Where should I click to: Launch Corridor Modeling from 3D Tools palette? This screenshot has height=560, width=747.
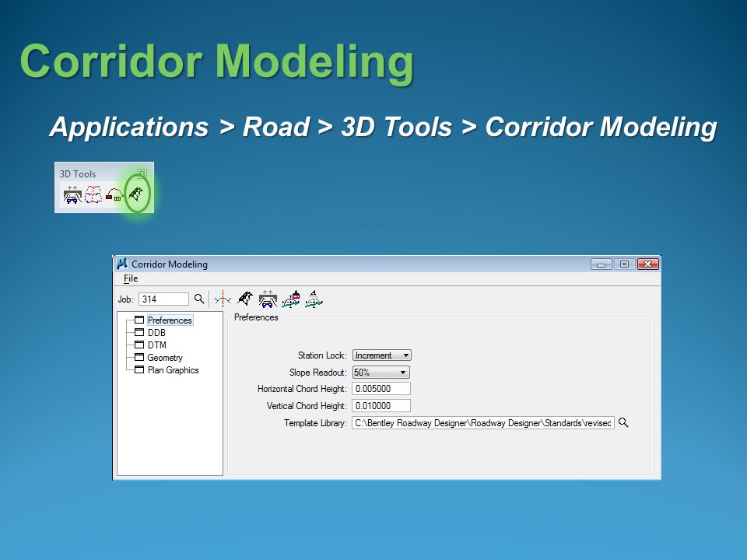[135, 194]
